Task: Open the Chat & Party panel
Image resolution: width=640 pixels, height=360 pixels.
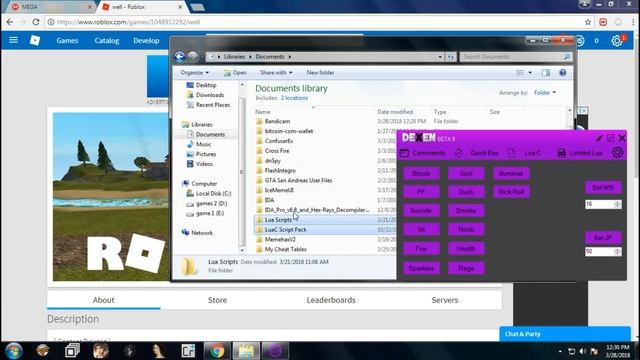Action: click(x=565, y=334)
